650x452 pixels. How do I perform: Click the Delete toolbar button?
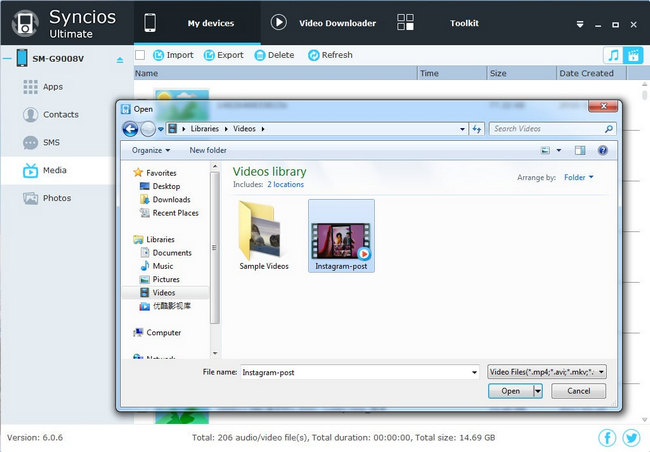pos(274,55)
